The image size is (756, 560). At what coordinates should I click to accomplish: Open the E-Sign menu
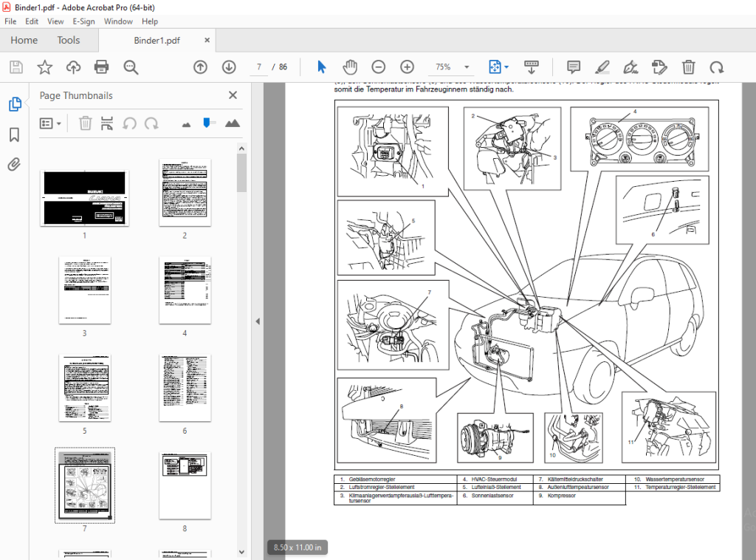pyautogui.click(x=83, y=21)
